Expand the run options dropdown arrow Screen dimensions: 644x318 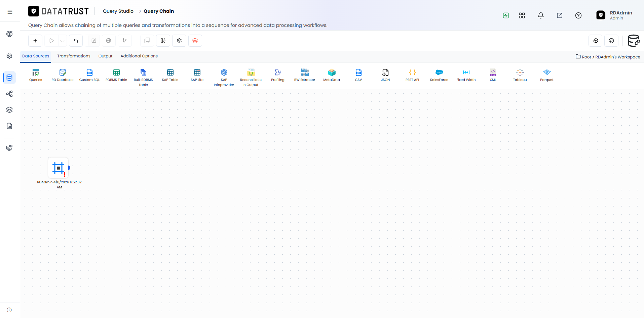pyautogui.click(x=62, y=41)
